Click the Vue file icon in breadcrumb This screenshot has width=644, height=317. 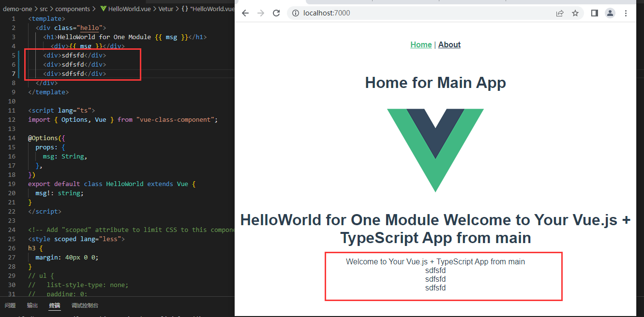(x=104, y=9)
